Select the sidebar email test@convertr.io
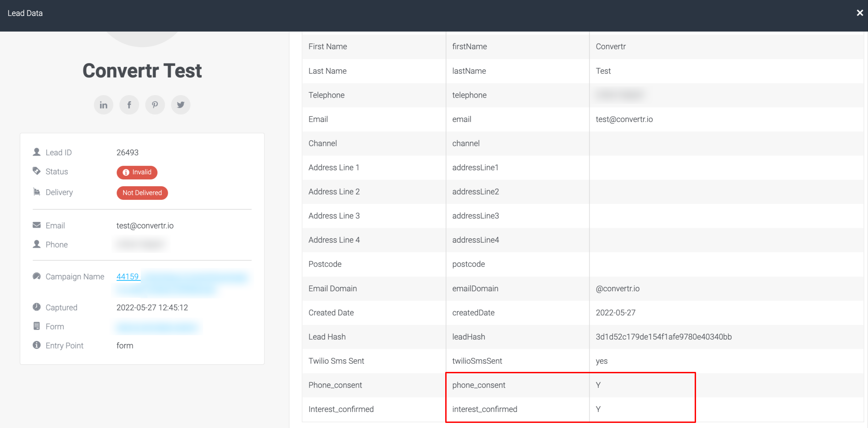 (145, 226)
